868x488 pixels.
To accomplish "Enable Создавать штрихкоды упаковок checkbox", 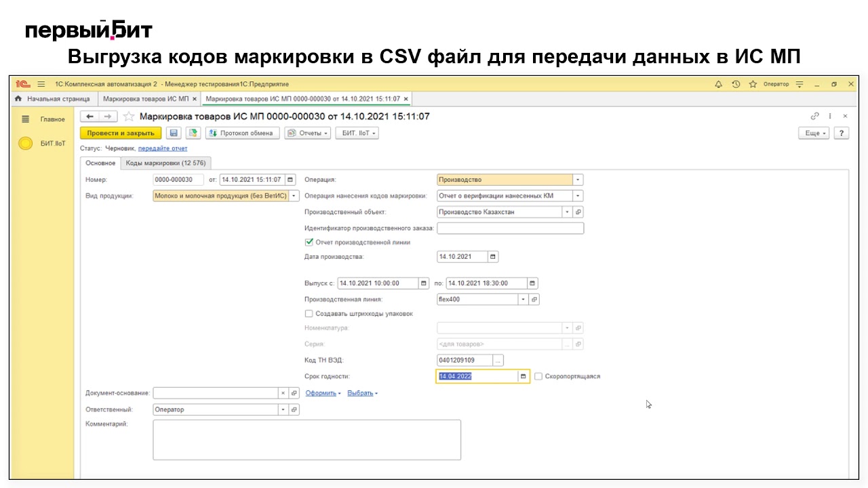I will coord(309,314).
